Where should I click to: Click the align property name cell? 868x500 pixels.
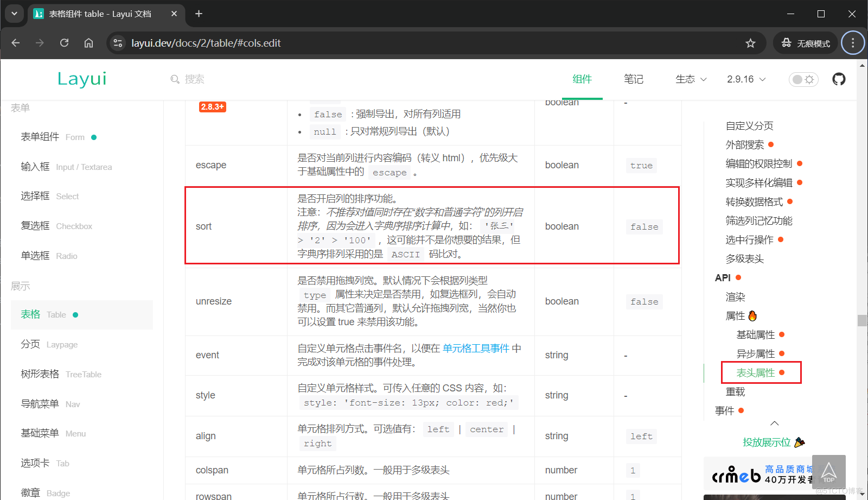(x=236, y=436)
